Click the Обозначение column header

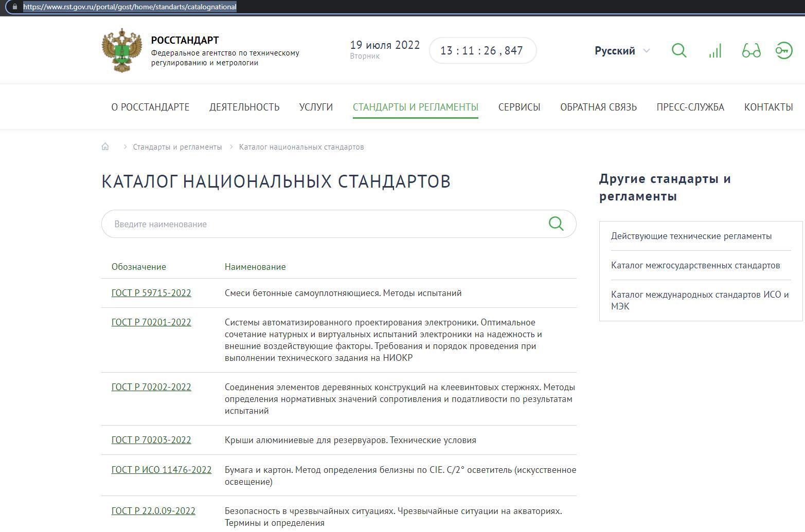click(x=139, y=267)
